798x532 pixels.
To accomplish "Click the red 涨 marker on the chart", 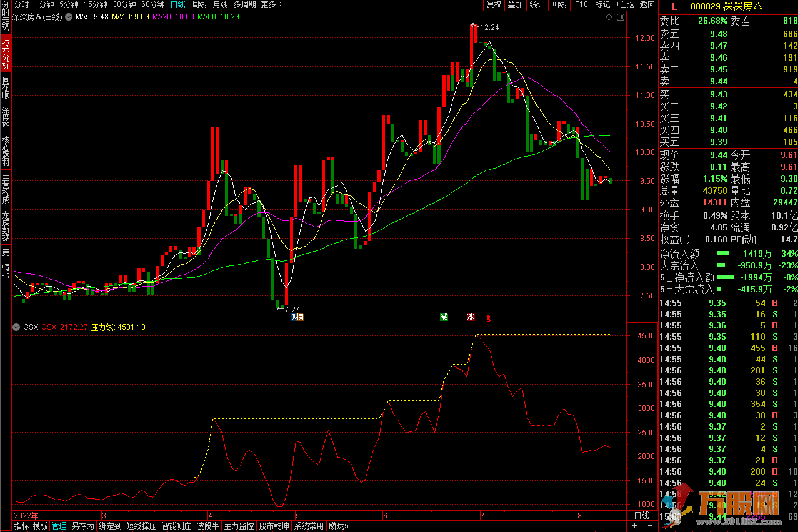I will [471, 317].
